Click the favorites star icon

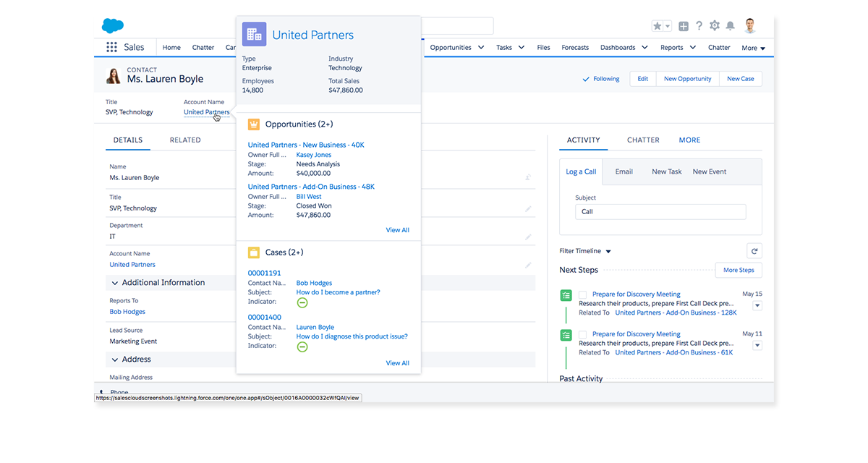(x=657, y=26)
